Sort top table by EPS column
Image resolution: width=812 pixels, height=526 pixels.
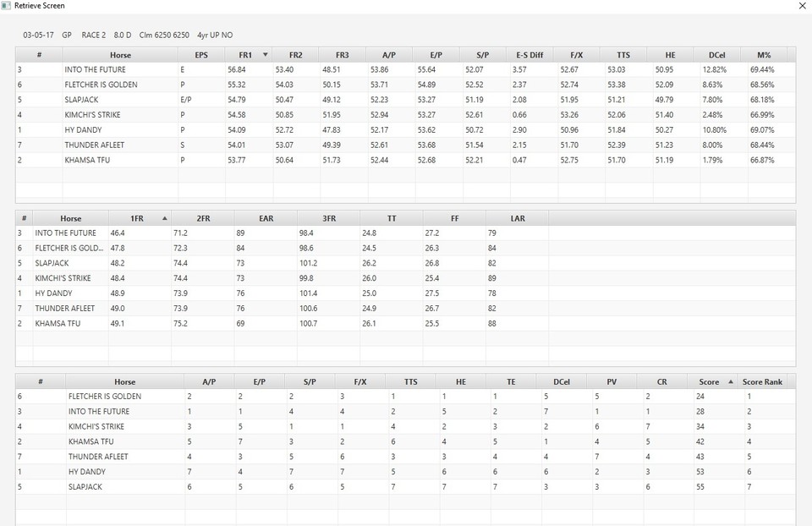[200, 55]
